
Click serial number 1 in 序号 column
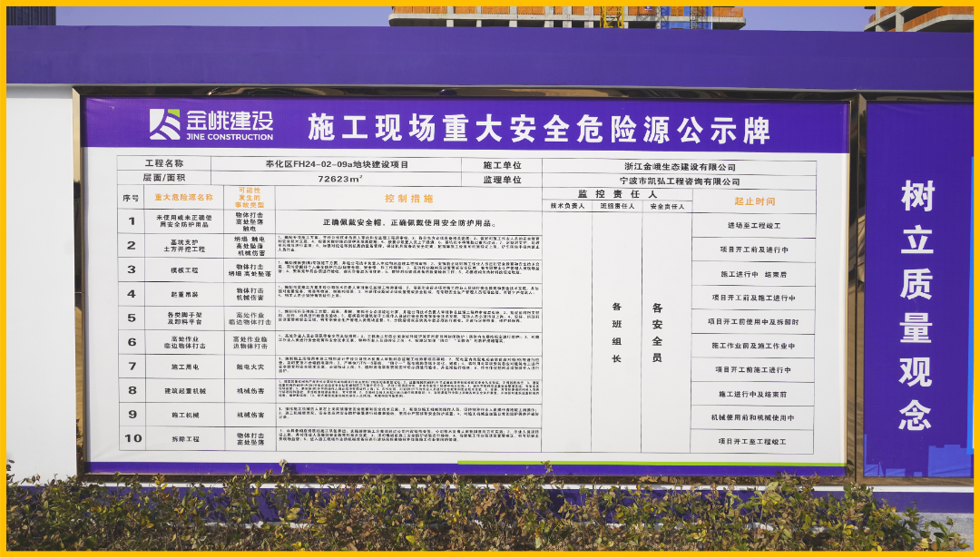click(132, 220)
